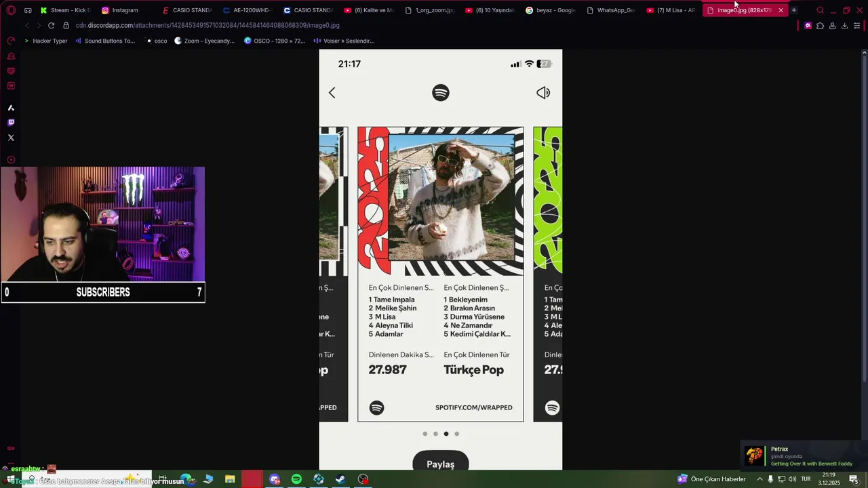
Task: Open X (Twitter) panel in sidebar
Action: pyautogui.click(x=11, y=138)
